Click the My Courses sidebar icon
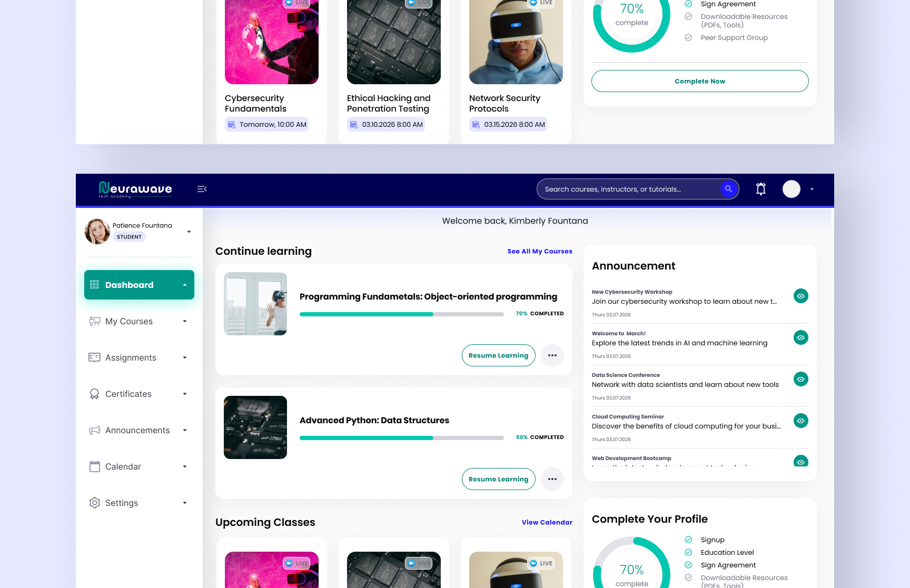Image resolution: width=910 pixels, height=588 pixels. pyautogui.click(x=95, y=321)
